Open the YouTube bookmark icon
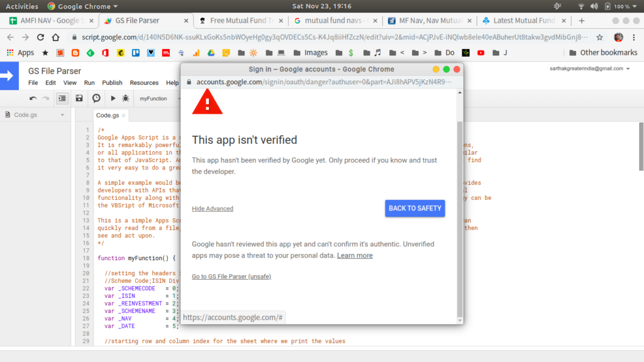This screenshot has width=644, height=362. (480, 53)
